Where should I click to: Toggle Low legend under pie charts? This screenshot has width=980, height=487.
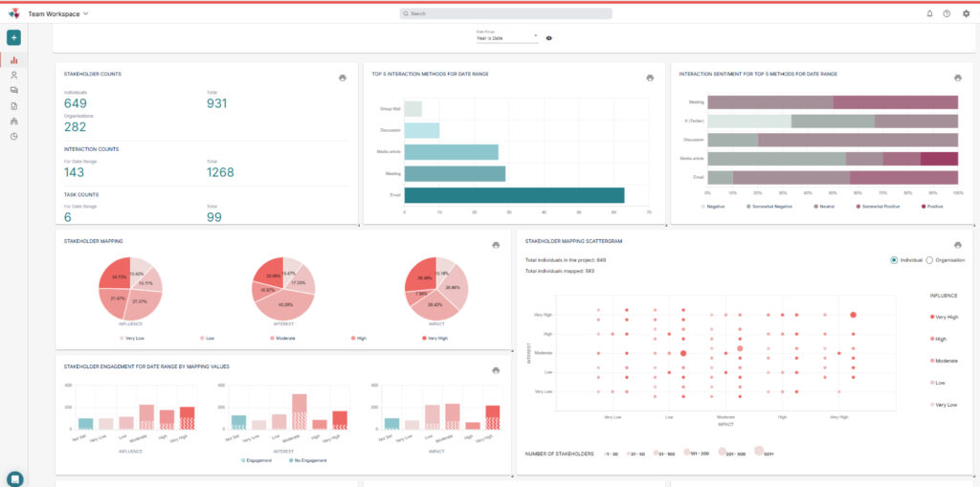[207, 338]
